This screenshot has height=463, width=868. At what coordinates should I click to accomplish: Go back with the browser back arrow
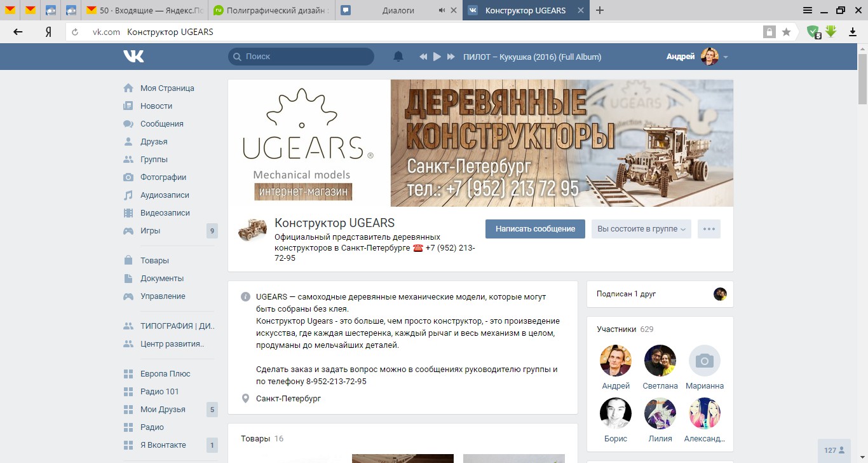tap(18, 32)
